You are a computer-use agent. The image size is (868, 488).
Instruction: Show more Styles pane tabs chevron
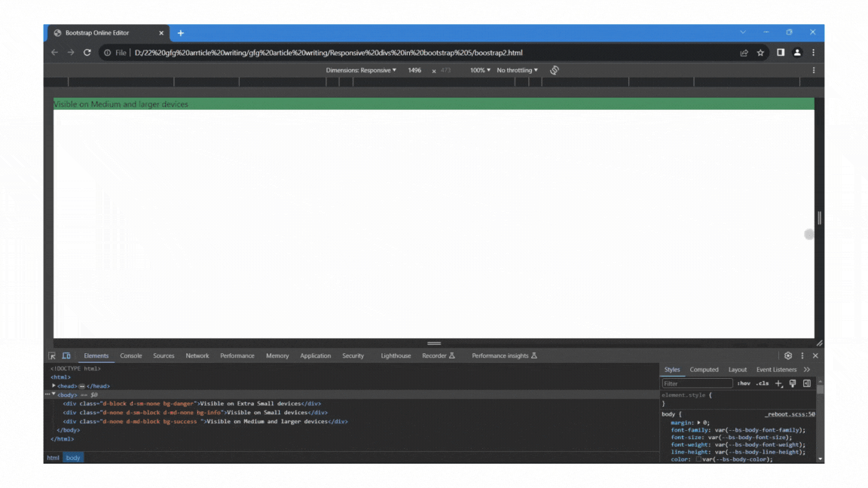807,370
